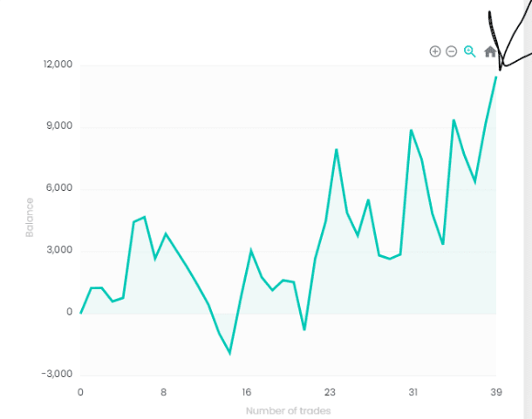Click the vertical 'Balance' axis title
This screenshot has height=419, width=532.
(x=30, y=218)
